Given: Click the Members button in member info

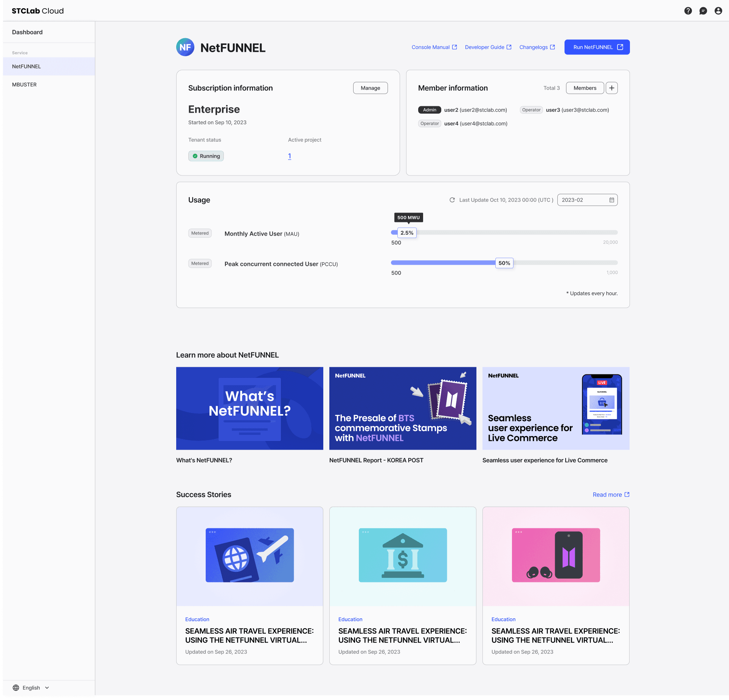Looking at the screenshot, I should [585, 87].
